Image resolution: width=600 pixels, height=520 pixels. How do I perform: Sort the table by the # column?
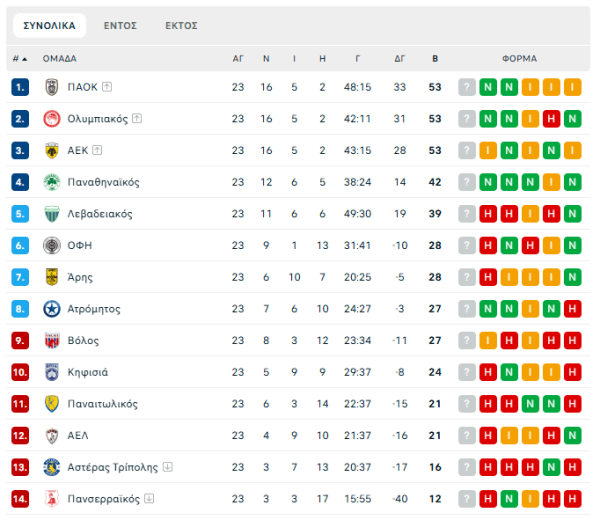point(19,59)
